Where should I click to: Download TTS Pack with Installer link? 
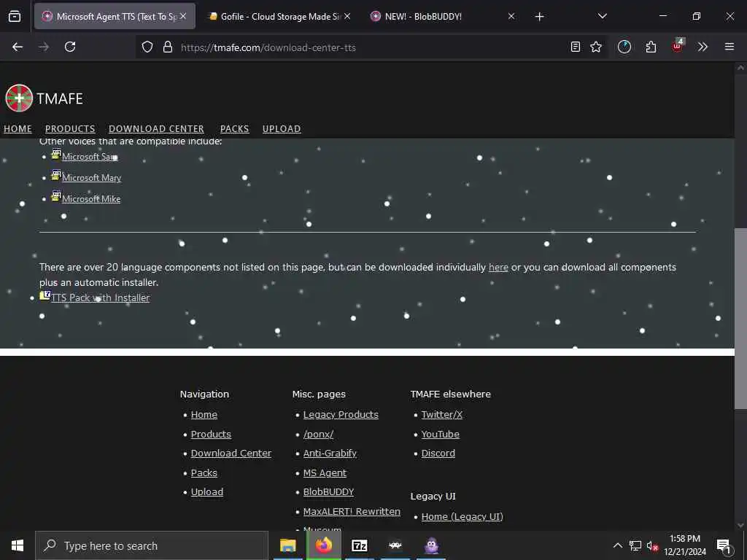[101, 297]
